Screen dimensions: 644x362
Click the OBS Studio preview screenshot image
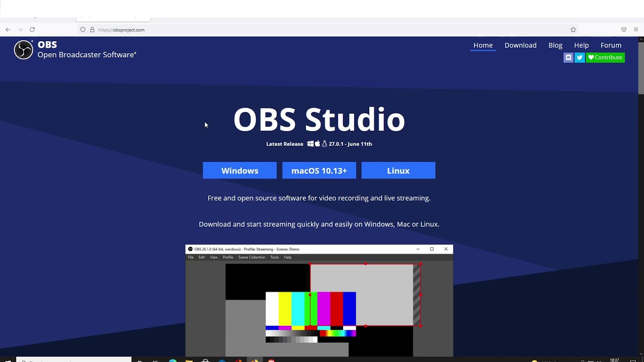point(319,301)
